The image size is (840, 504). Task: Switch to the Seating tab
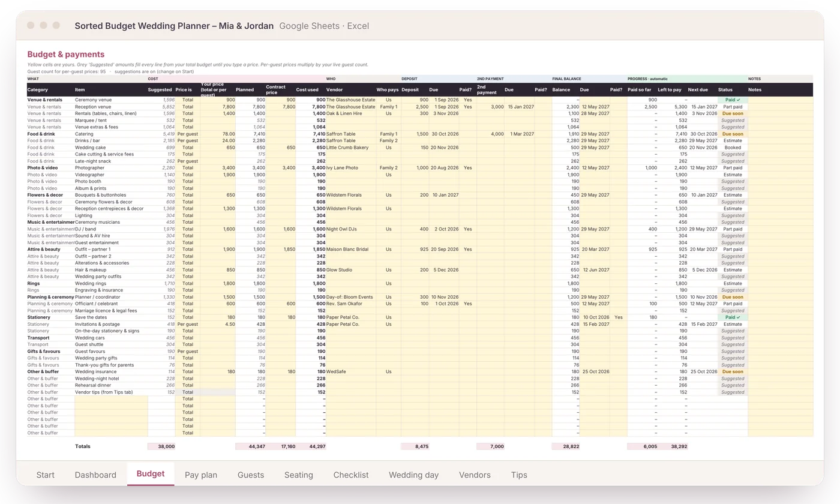tap(299, 475)
